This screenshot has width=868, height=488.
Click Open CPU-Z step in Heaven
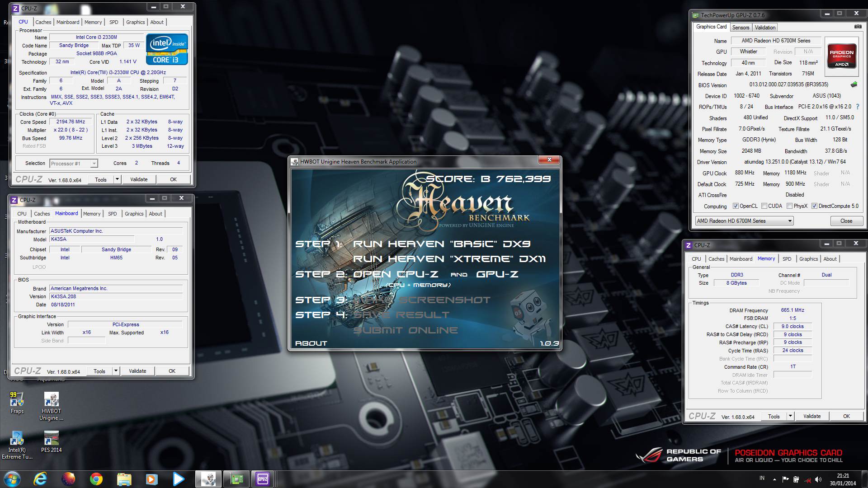396,274
